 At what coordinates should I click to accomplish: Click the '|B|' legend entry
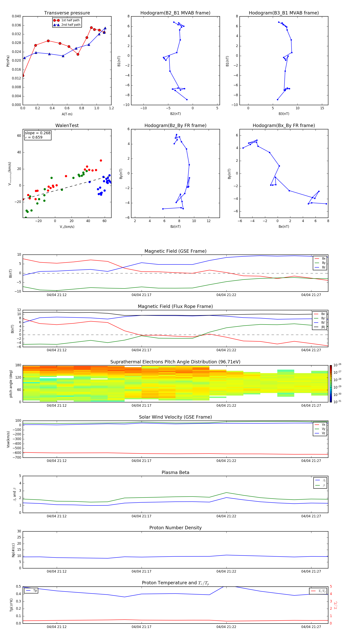[x=320, y=327]
